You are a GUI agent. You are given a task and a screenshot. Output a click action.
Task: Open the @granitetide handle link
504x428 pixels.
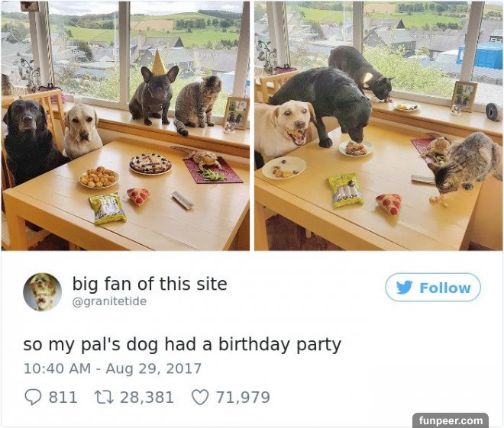(109, 301)
